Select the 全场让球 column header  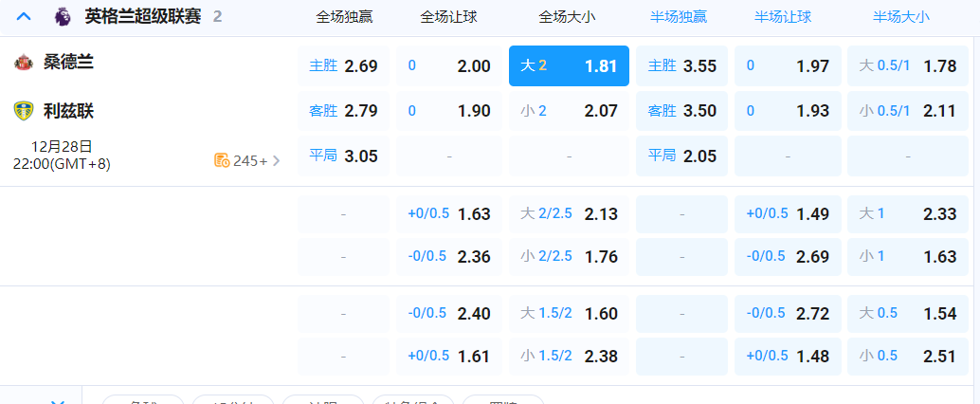point(448,17)
